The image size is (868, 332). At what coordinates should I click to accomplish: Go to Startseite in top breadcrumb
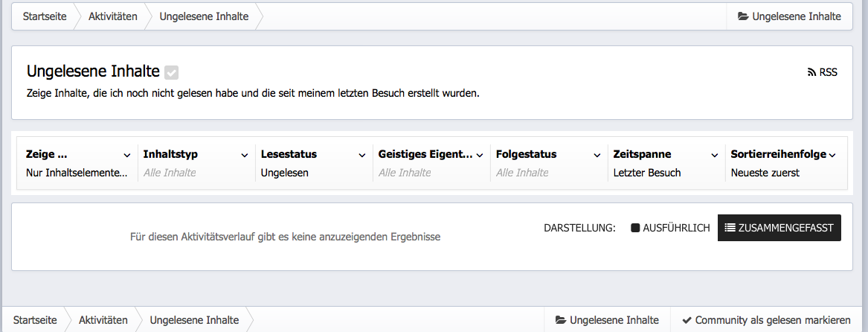43,16
